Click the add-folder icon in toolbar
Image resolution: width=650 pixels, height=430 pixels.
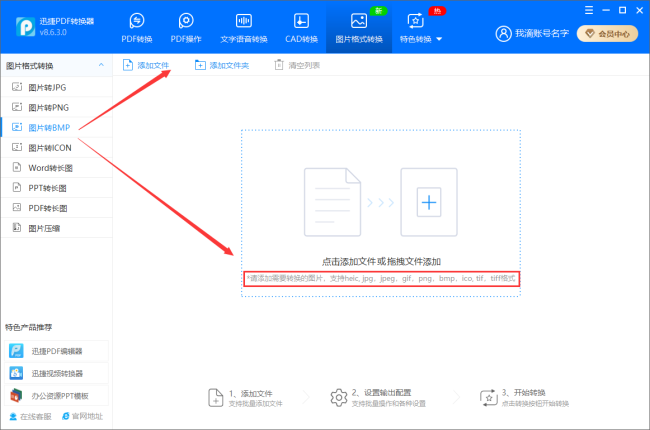[x=200, y=65]
